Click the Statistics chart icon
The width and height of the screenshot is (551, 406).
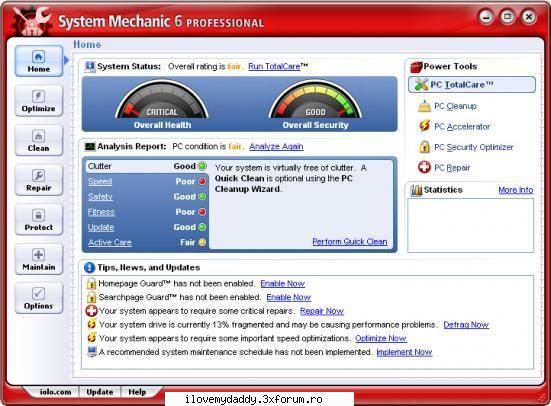(x=416, y=190)
